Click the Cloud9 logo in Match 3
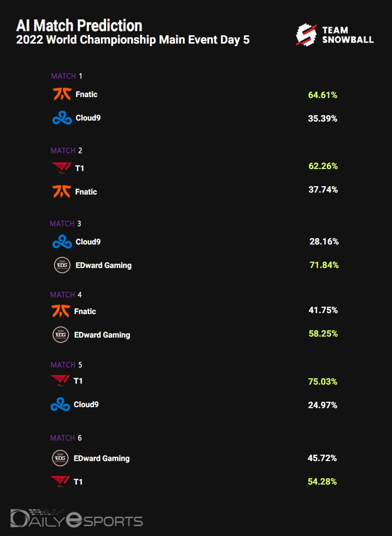 point(62,242)
